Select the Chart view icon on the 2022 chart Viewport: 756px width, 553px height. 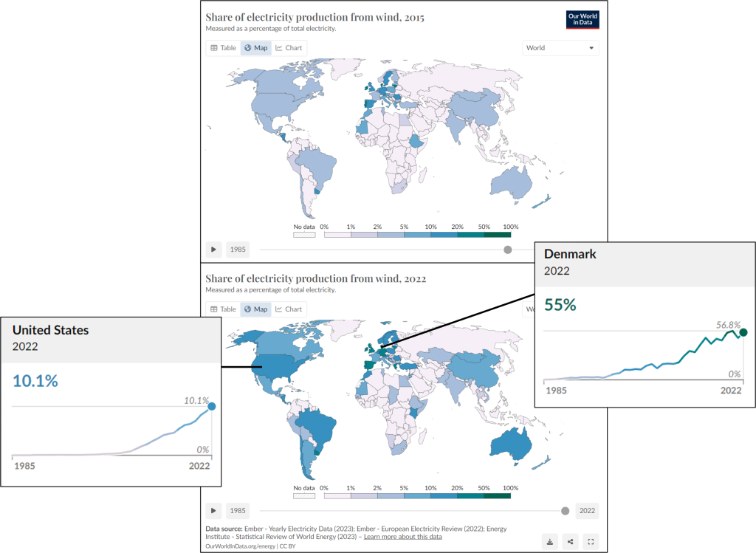(x=289, y=309)
